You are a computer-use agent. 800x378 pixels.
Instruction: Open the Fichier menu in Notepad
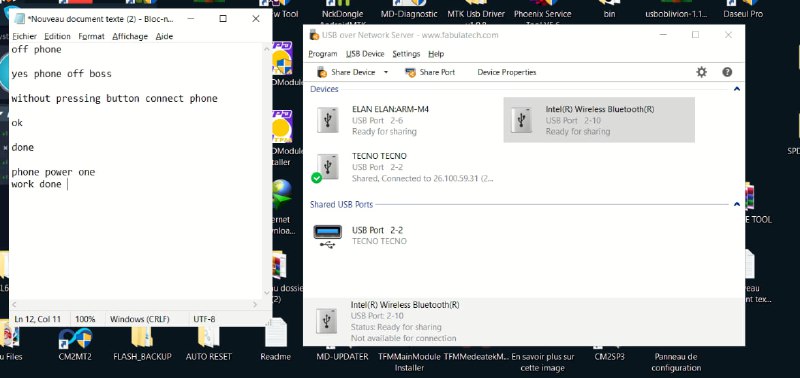[x=24, y=36]
